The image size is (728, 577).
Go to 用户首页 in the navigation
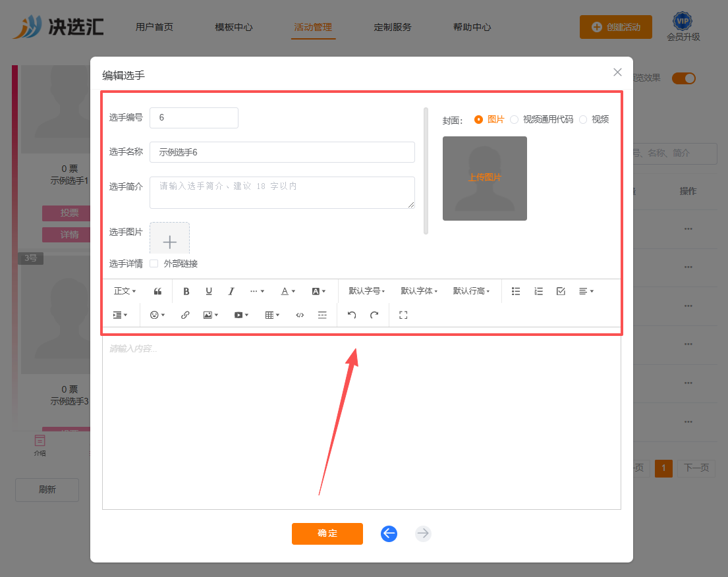(154, 27)
